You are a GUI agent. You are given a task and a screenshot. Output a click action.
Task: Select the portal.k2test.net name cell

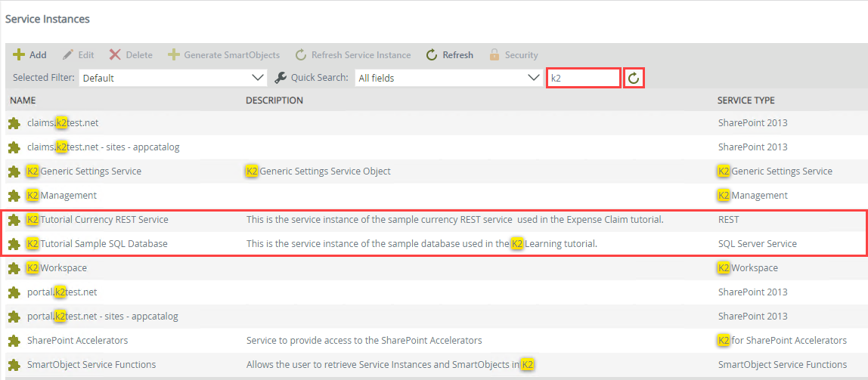[x=62, y=292]
